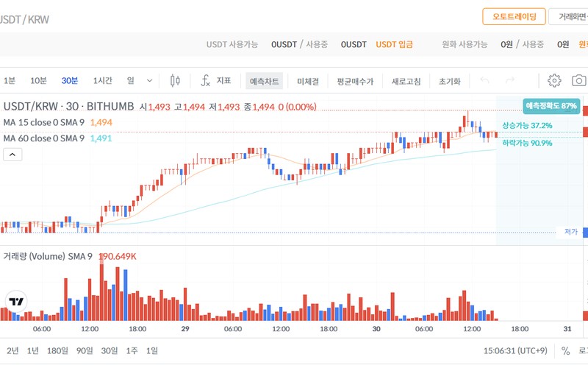Click the USDT / KRW pair heading

[24, 20]
